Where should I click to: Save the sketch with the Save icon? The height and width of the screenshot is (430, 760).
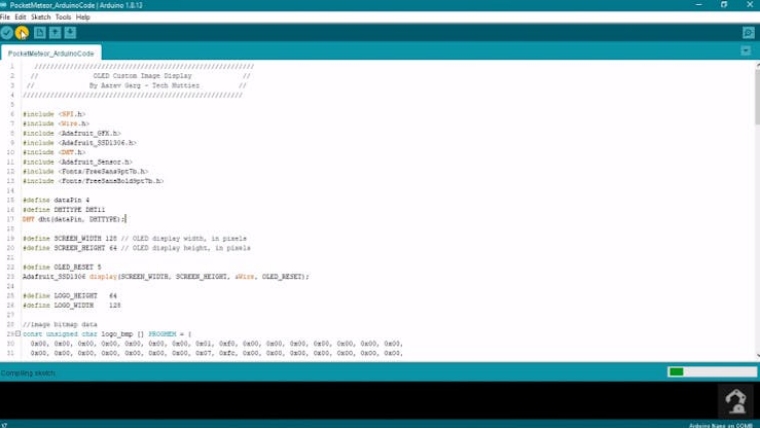70,33
